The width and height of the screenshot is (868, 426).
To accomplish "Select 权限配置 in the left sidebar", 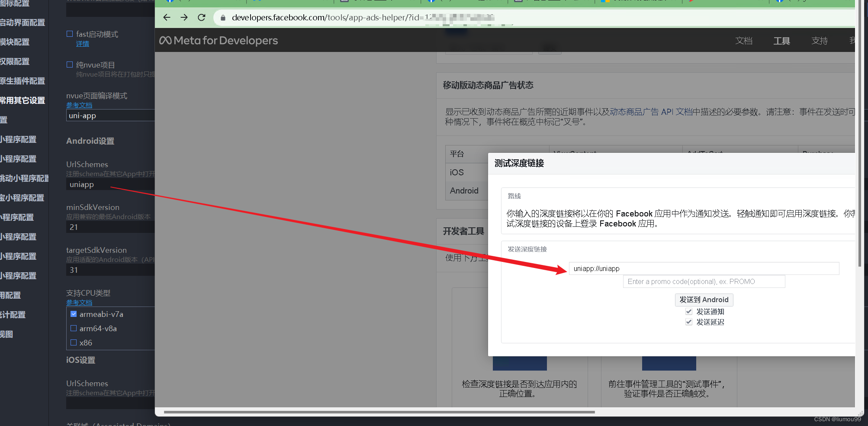I will click(x=15, y=61).
